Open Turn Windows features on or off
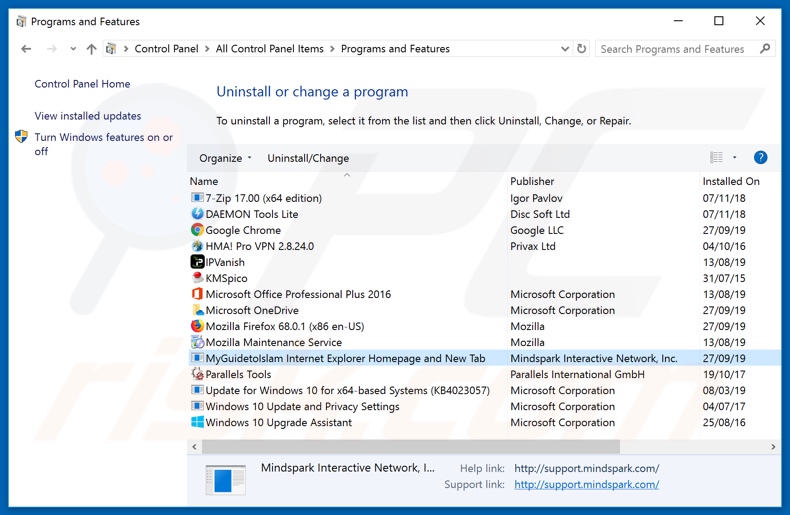 (103, 144)
